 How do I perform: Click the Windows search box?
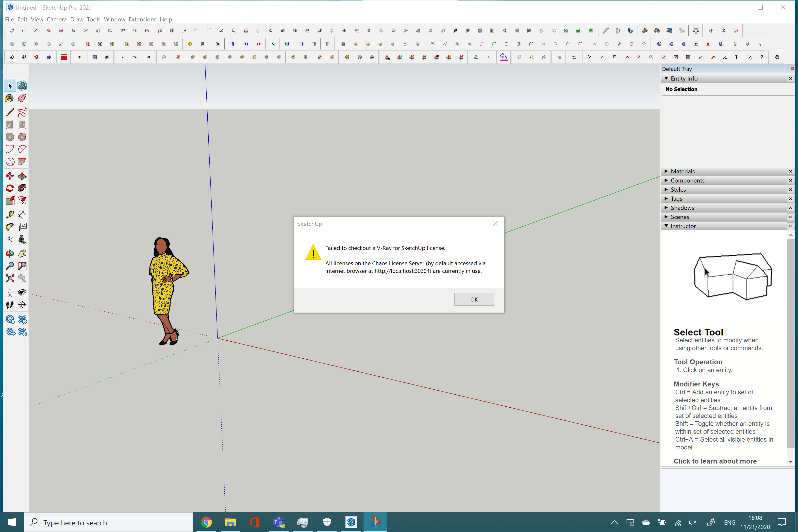(x=108, y=522)
